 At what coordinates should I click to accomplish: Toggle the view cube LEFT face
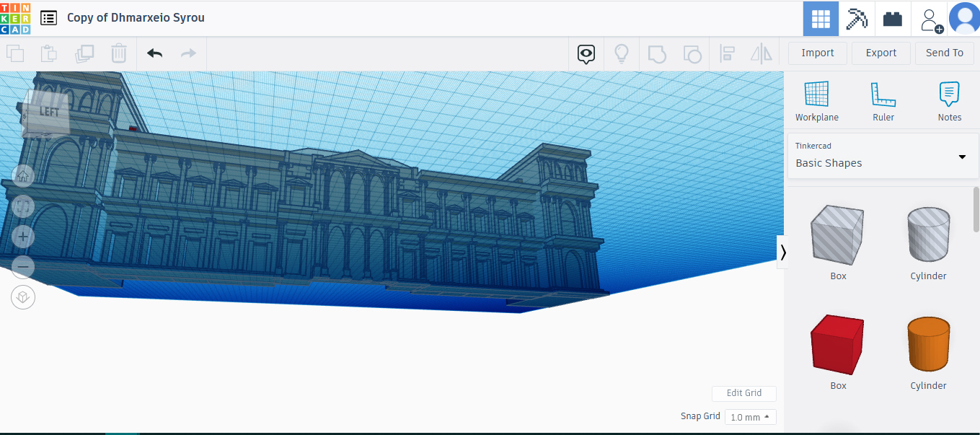tap(48, 112)
